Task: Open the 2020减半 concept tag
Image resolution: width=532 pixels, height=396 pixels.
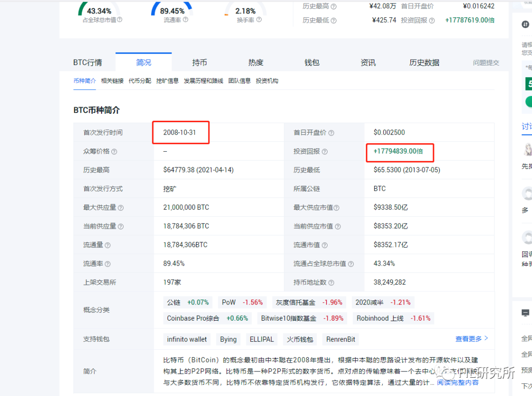Action: point(383,302)
